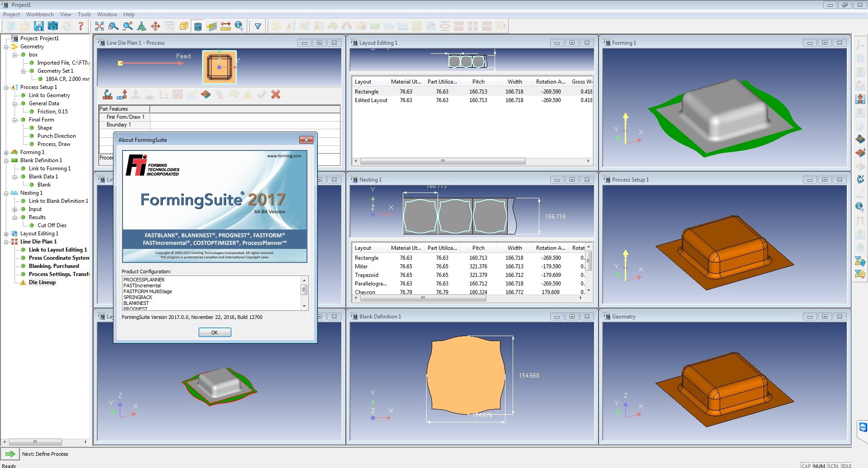Select the Miter layout row in Nesting 1

pyautogui.click(x=469, y=267)
